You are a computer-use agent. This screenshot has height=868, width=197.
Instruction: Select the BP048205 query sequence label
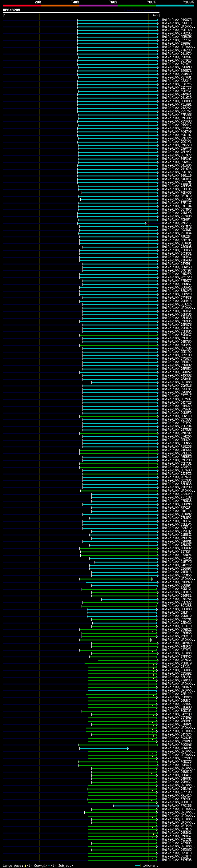pos(11,10)
